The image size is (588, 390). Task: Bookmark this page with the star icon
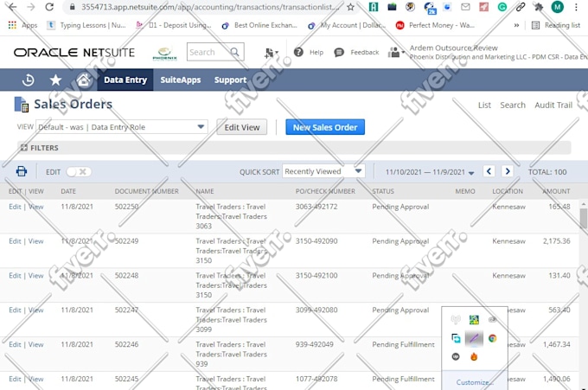[350, 7]
